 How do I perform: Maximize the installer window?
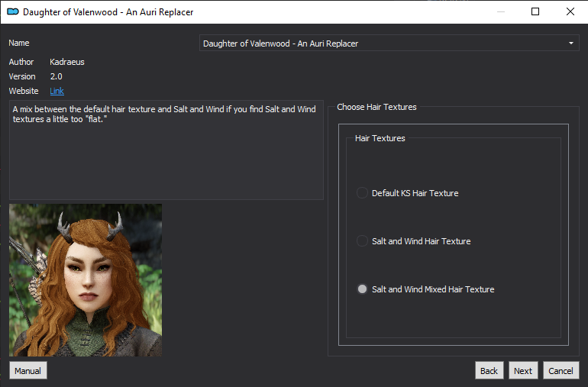[535, 11]
